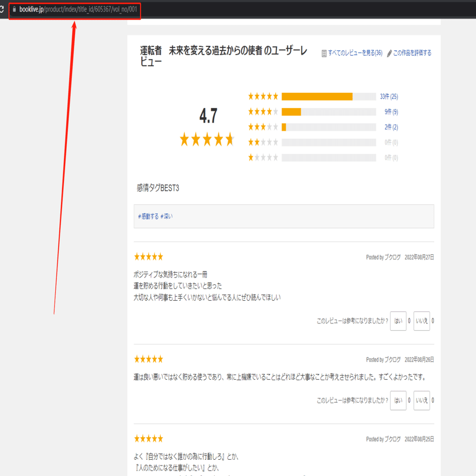
Task: Select the #深い emotion tag
Action: point(168,216)
